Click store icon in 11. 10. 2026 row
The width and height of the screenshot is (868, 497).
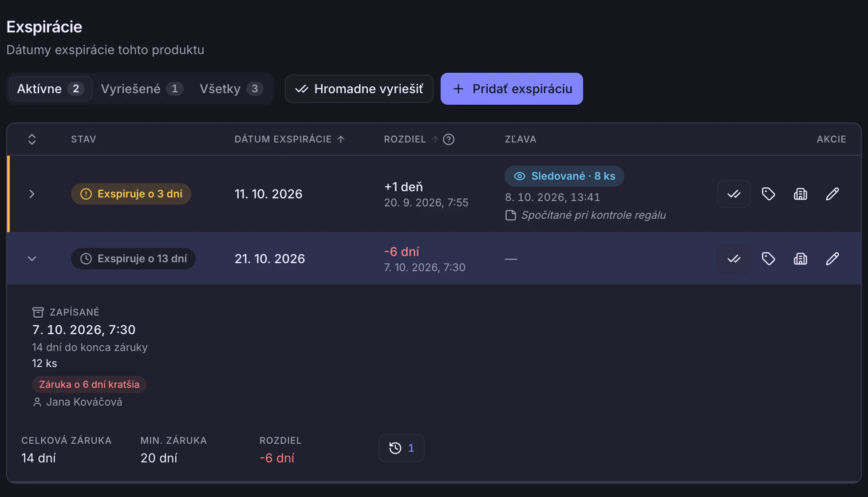pyautogui.click(x=800, y=194)
